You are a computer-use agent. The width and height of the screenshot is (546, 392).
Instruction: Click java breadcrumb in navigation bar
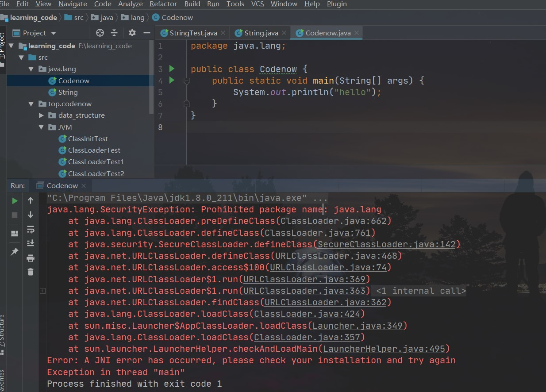(102, 17)
